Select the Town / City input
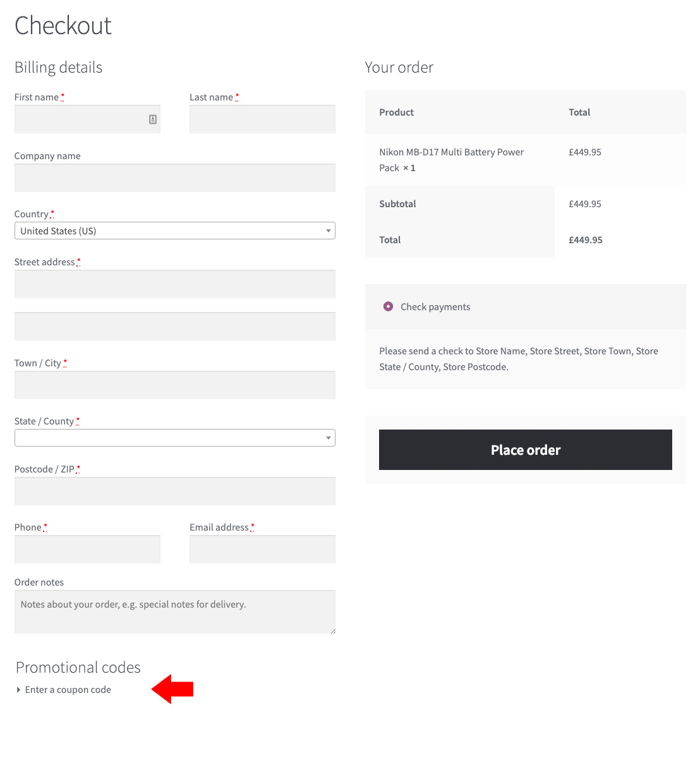 [175, 385]
